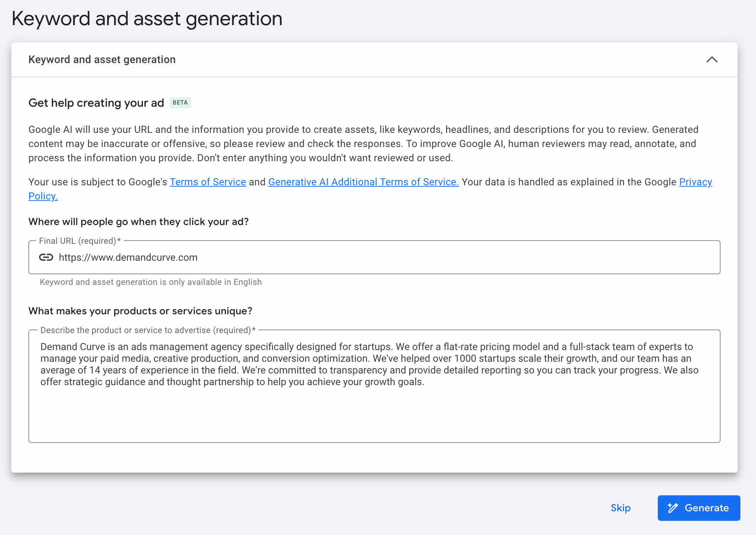Click 'What makes your products or services unique?'
This screenshot has width=756, height=535.
(x=140, y=311)
